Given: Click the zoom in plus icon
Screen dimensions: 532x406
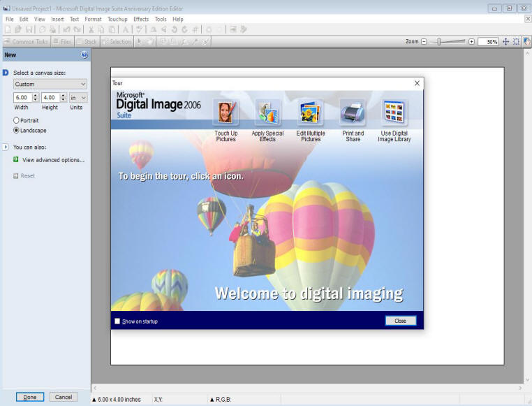Looking at the screenshot, I should point(471,41).
